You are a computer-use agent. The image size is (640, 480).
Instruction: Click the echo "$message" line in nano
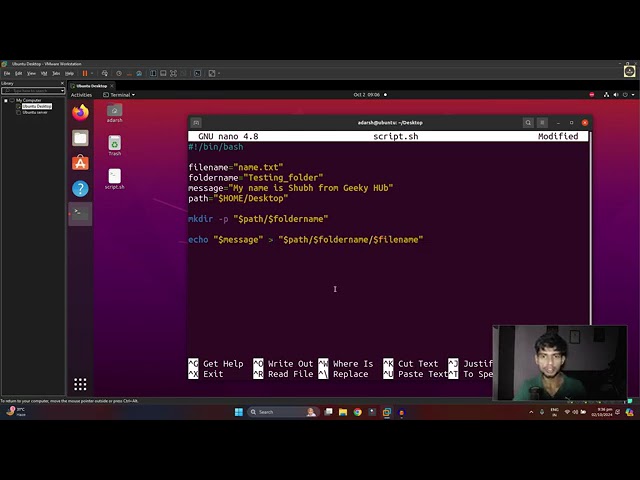pyautogui.click(x=305, y=240)
